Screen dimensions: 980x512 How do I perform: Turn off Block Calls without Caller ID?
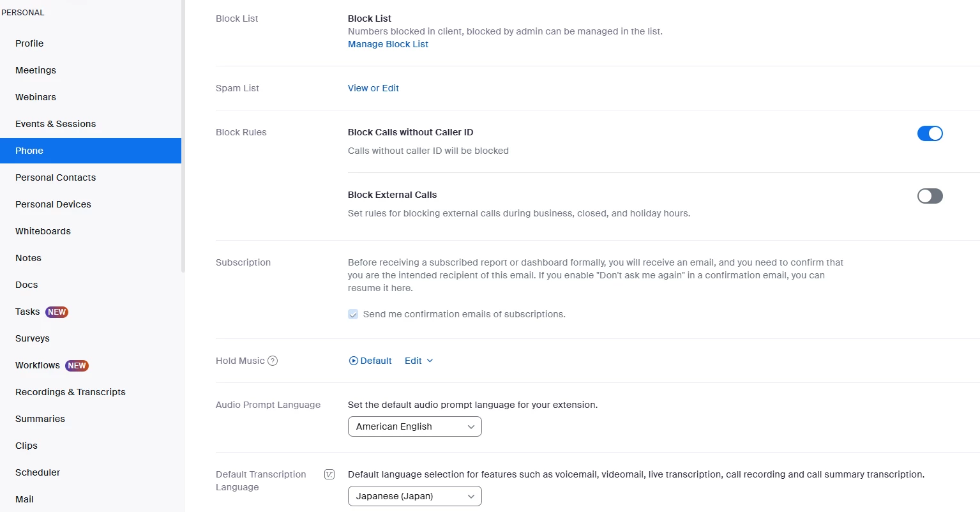[930, 133]
